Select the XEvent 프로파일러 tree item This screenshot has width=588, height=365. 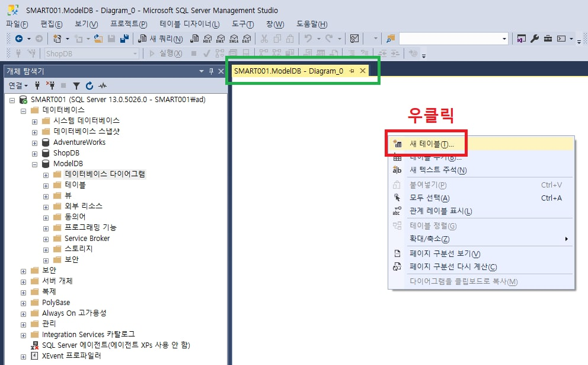[71, 356]
